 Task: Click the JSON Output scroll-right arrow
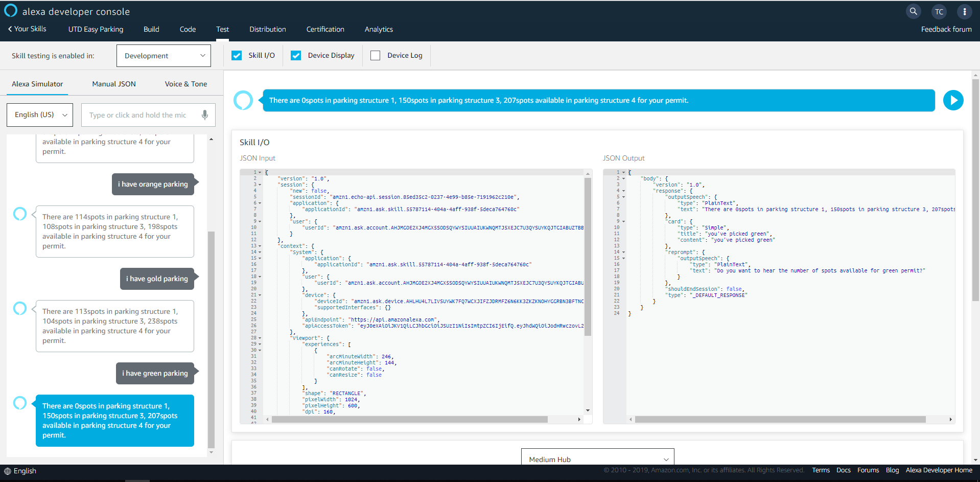coord(950,420)
